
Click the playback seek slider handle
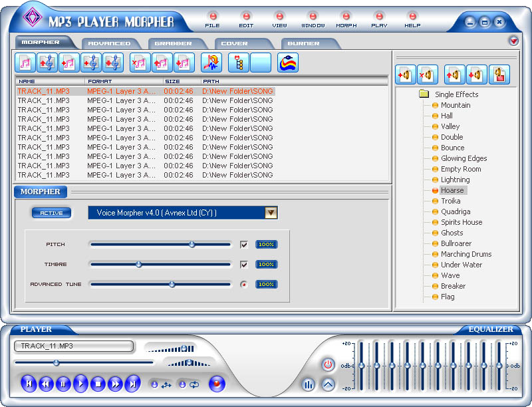tap(57, 363)
